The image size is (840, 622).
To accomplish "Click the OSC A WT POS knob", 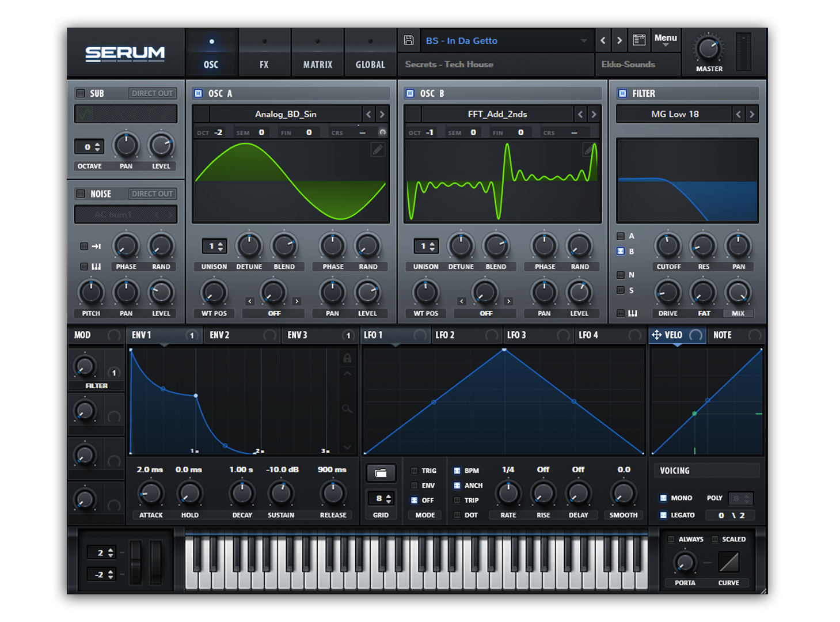I will [214, 293].
